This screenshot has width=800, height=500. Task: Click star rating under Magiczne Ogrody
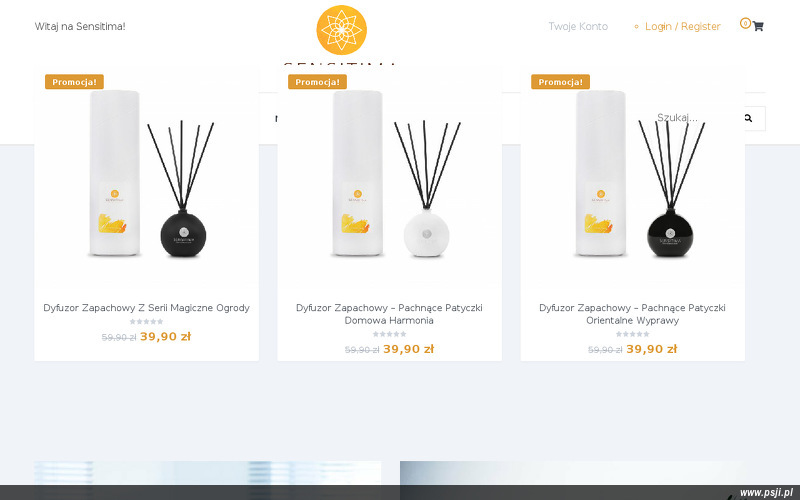(146, 321)
